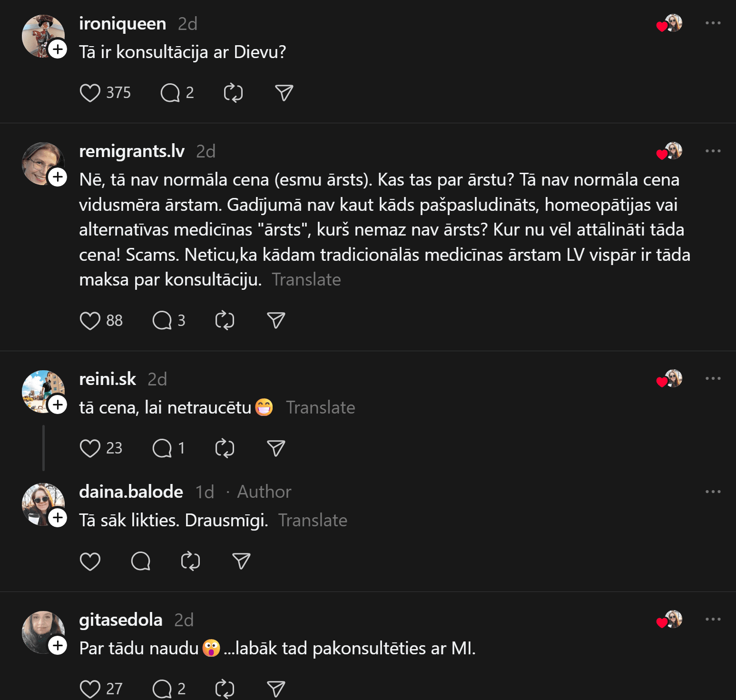Translate reini.sk's comment

[320, 408]
